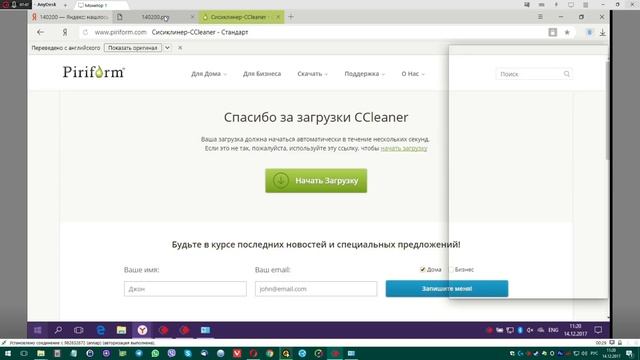The height and width of the screenshot is (360, 640).
Task: Select Yandex Browser on remote taskbar
Action: (142, 330)
